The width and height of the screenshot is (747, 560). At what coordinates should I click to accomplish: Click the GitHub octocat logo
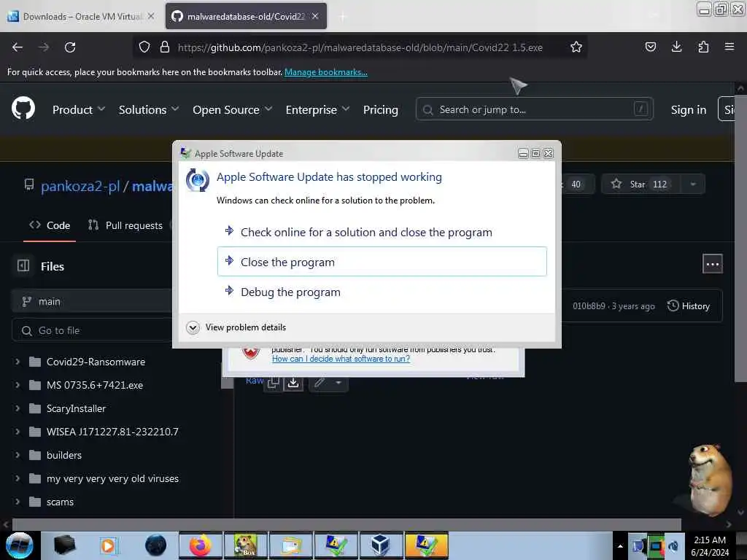point(23,108)
